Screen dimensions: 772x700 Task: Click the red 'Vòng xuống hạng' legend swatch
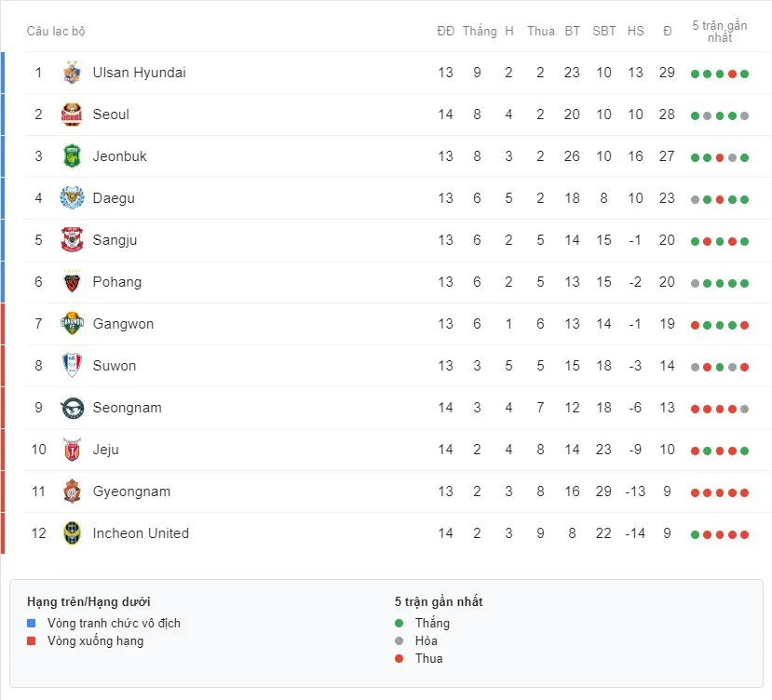click(x=32, y=641)
